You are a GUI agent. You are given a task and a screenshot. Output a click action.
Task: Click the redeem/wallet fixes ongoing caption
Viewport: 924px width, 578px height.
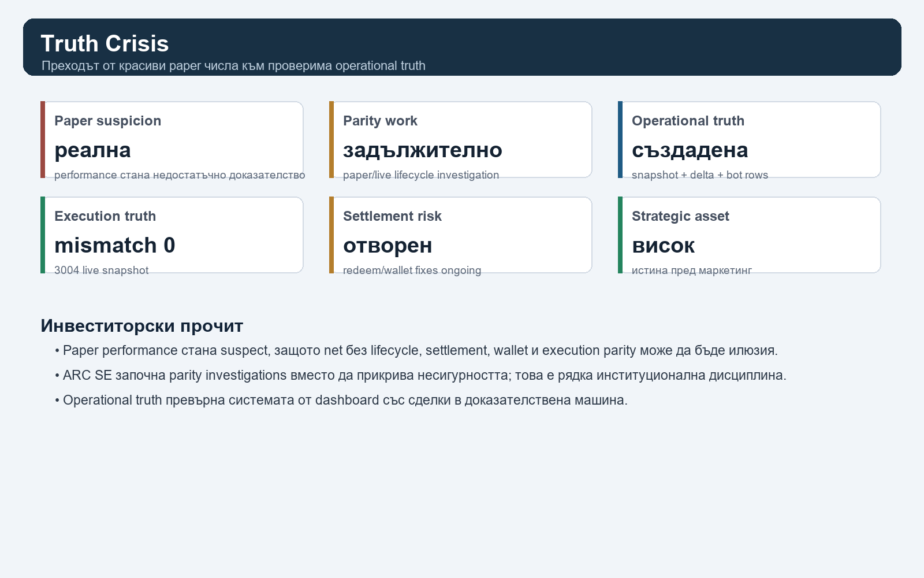(412, 271)
